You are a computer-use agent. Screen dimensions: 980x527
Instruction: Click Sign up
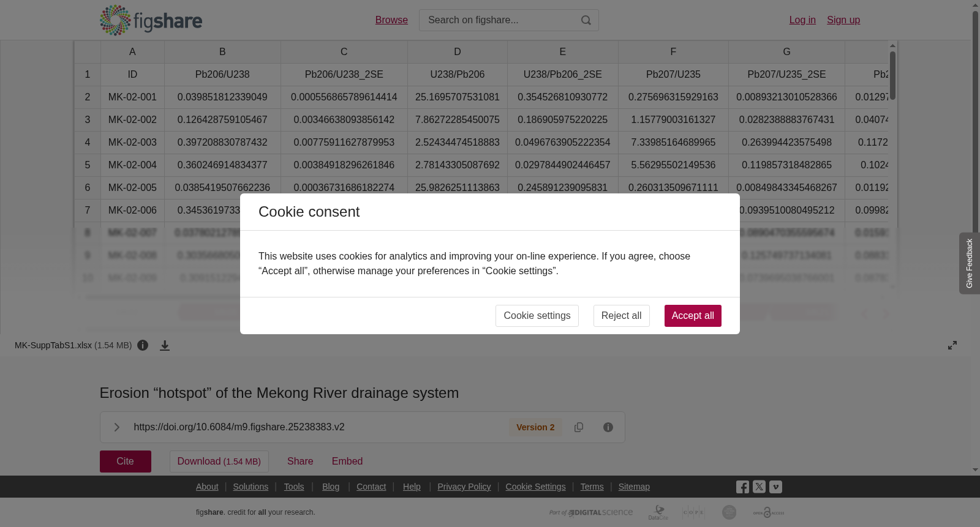(843, 20)
